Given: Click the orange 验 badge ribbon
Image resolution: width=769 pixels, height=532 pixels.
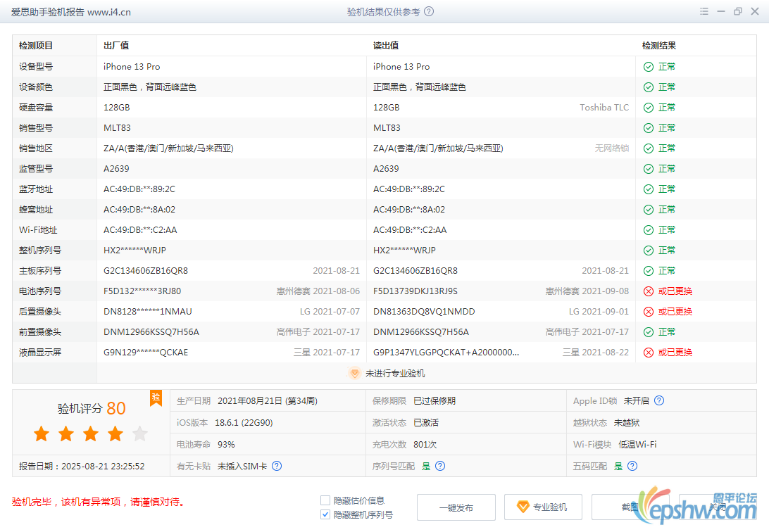Looking at the screenshot, I should click(156, 398).
